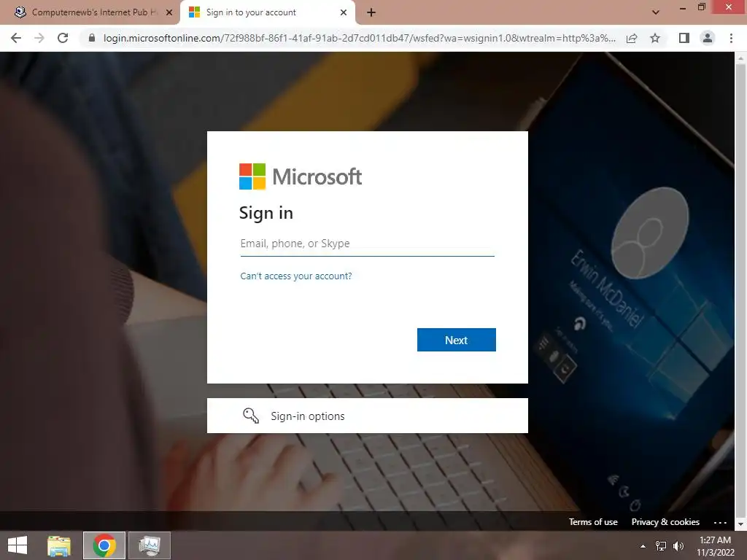
Task: Launch File Explorer from taskbar
Action: pos(59,545)
